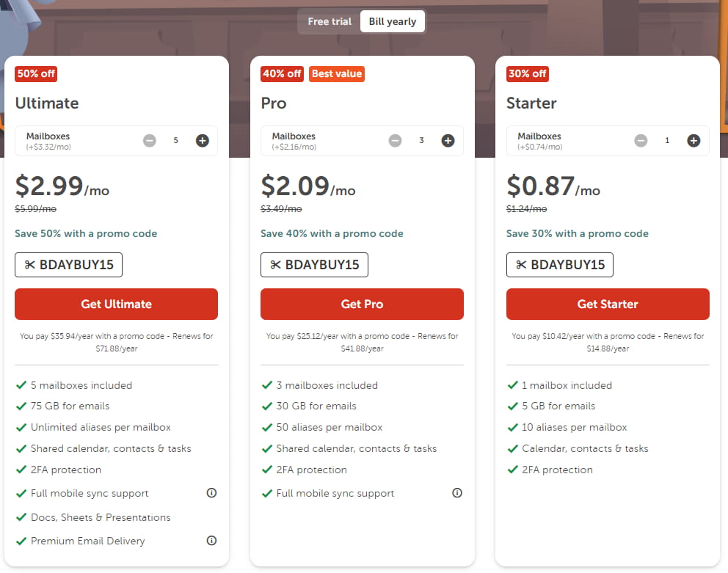Image resolution: width=728 pixels, height=573 pixels.
Task: Switch to the Free trial option
Action: [329, 21]
